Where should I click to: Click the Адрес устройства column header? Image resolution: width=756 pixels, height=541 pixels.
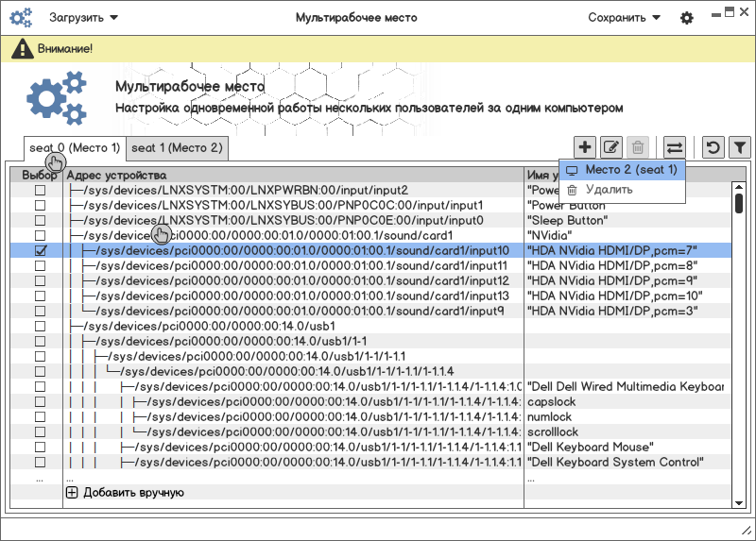tap(117, 175)
